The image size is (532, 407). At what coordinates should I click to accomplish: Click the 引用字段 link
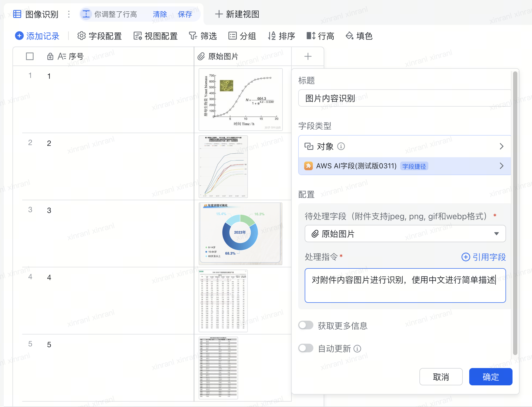point(484,257)
